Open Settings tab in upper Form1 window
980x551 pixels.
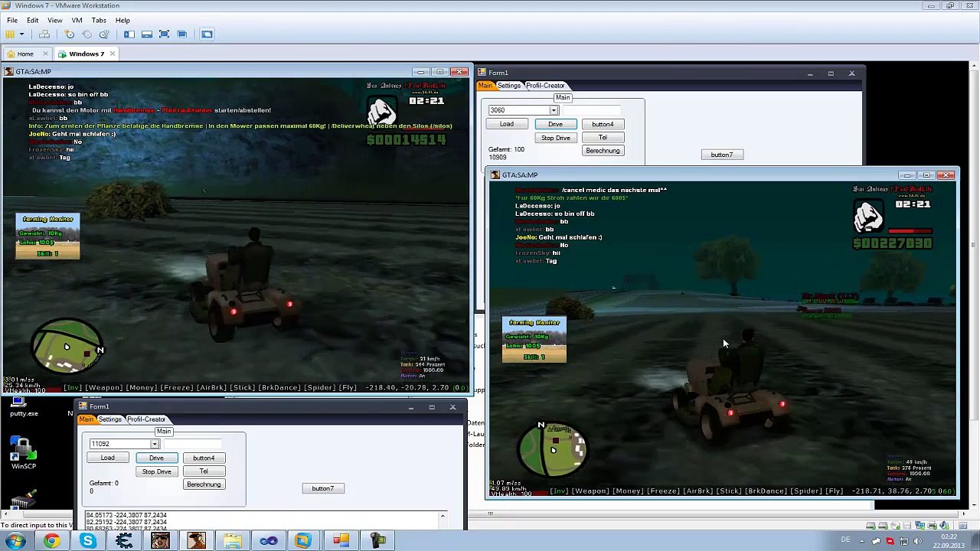click(508, 86)
